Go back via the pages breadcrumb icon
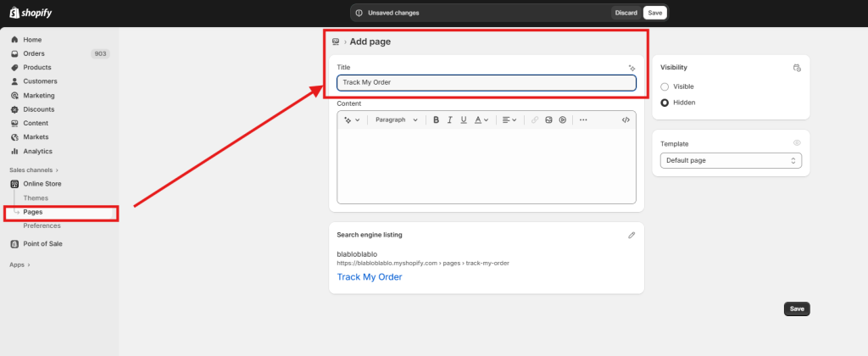 [335, 42]
